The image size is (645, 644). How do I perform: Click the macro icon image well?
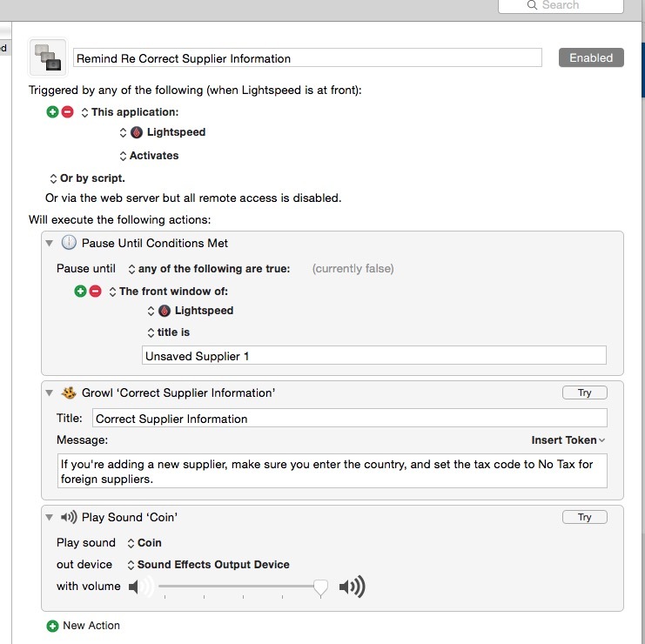tap(48, 57)
